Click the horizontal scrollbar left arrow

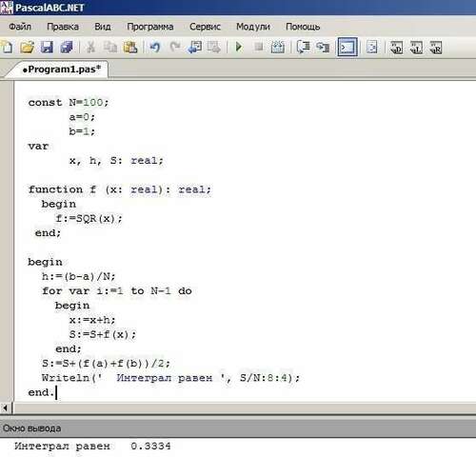pos(6,407)
